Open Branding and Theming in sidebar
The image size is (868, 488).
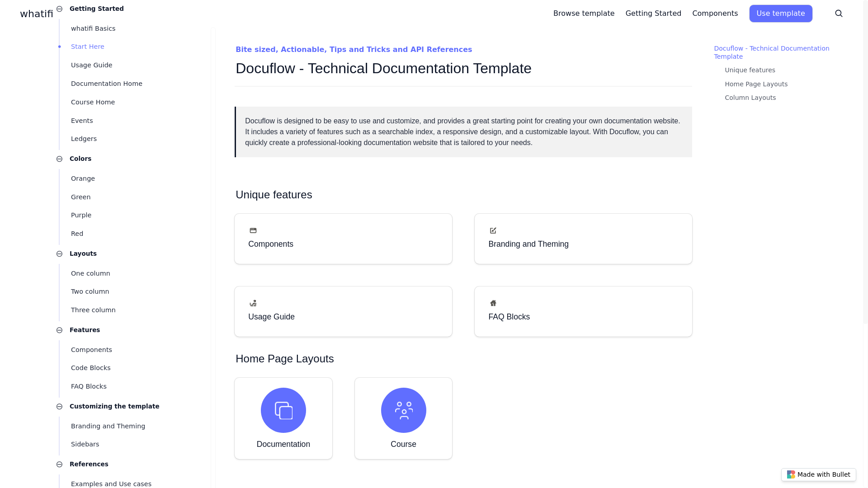pyautogui.click(x=108, y=426)
